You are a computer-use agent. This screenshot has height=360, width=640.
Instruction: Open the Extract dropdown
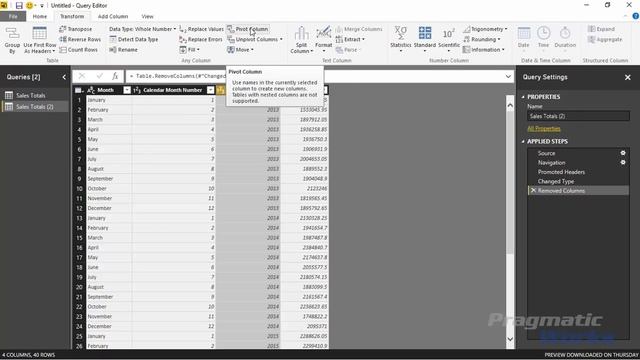coord(350,39)
